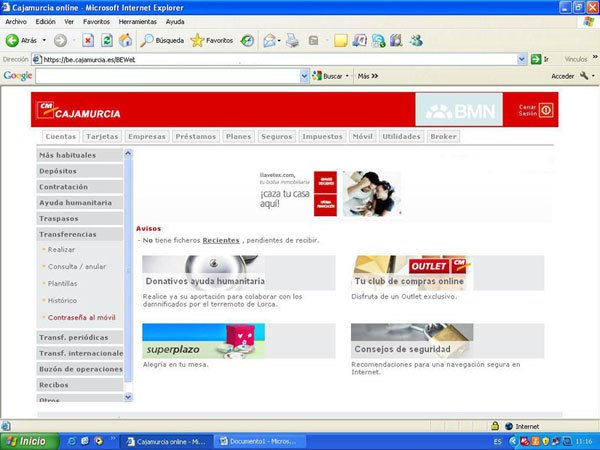Open the wrench settings dropdown arrow
The image size is (600, 450).
[x=593, y=76]
